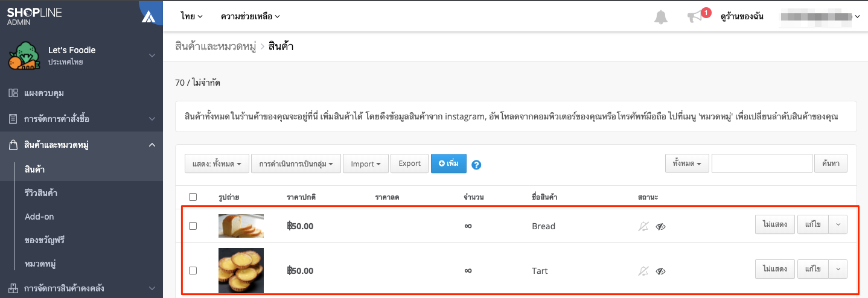Click the order management clipboard icon
This screenshot has height=298, width=868.
pyautogui.click(x=13, y=119)
